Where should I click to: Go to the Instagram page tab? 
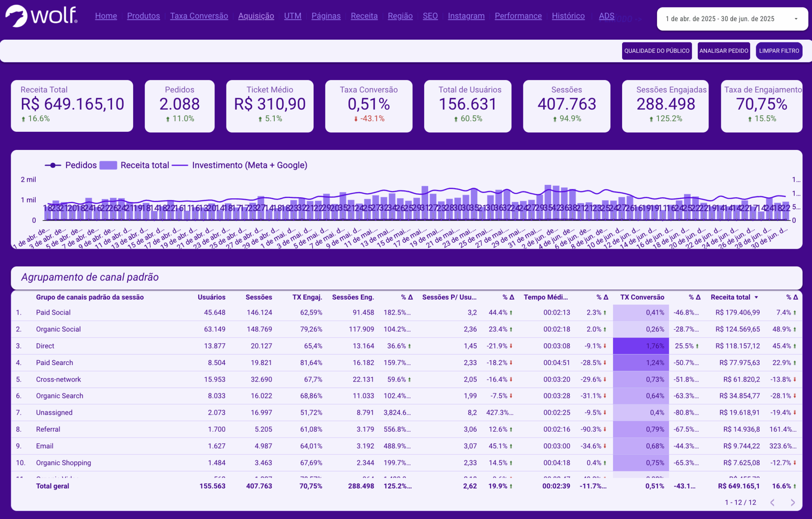[x=466, y=16]
